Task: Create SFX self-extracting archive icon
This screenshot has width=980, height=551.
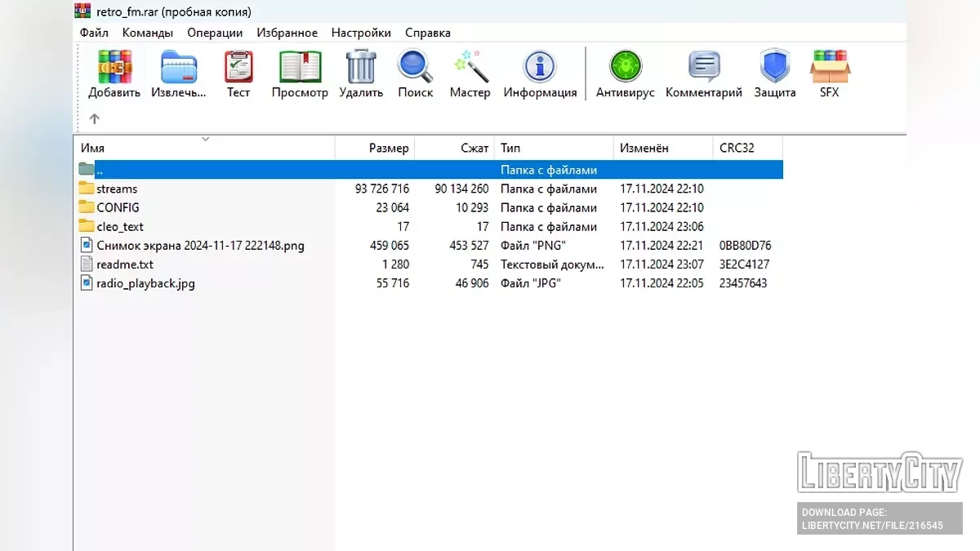Action: 829,67
